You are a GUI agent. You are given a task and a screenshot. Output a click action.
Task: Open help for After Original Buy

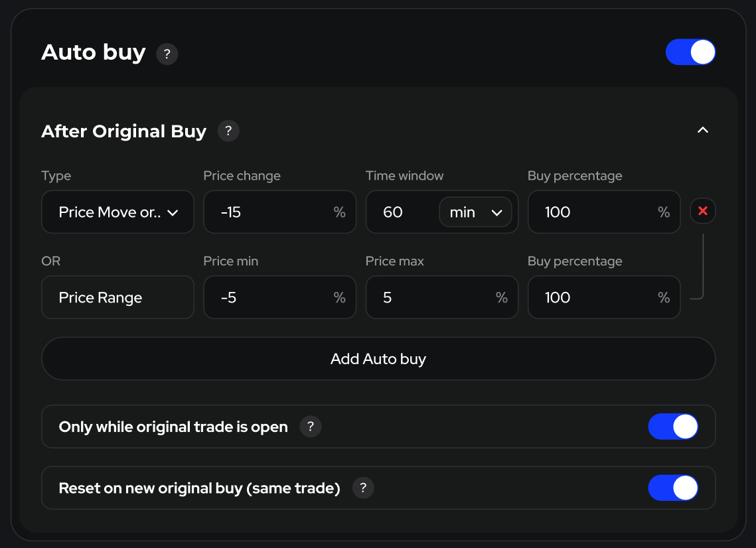[x=228, y=131]
